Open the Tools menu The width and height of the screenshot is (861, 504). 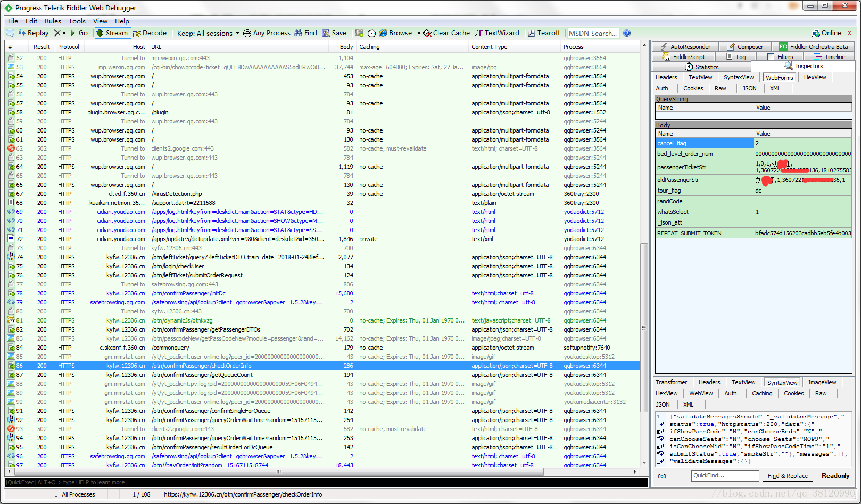(x=77, y=21)
